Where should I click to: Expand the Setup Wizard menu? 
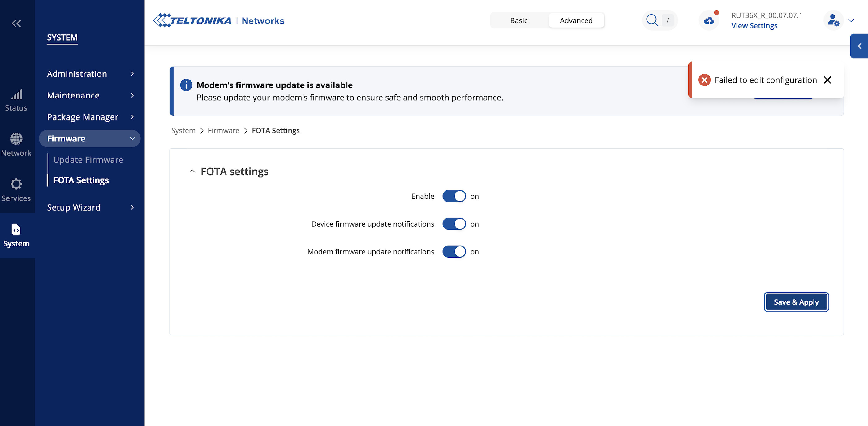90,207
